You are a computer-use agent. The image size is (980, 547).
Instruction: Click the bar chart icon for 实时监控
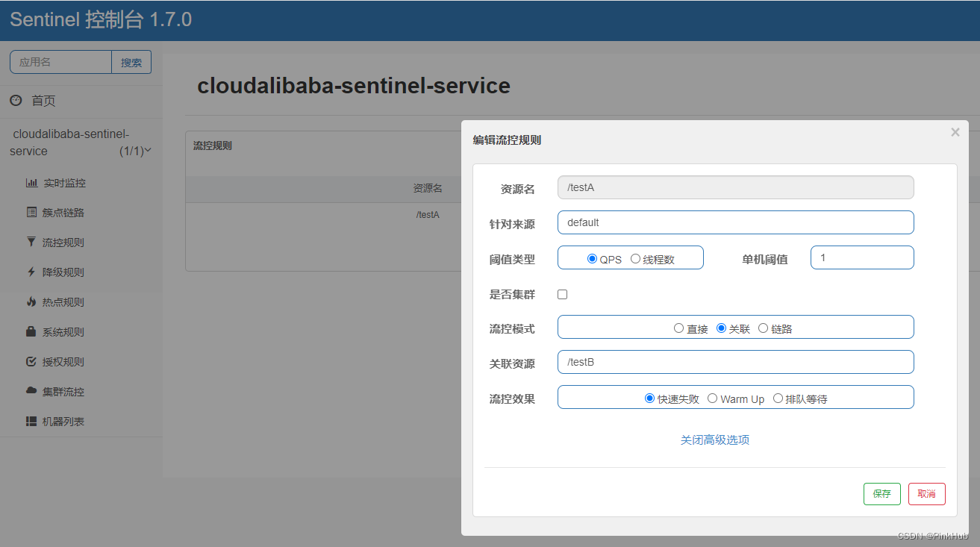tap(31, 183)
